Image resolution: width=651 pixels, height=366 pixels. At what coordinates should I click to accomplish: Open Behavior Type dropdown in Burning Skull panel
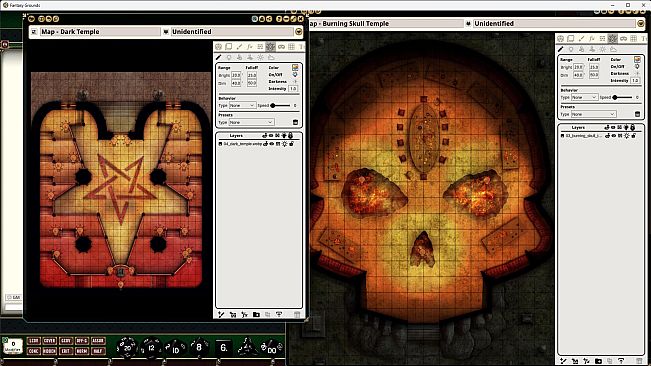tap(584, 97)
